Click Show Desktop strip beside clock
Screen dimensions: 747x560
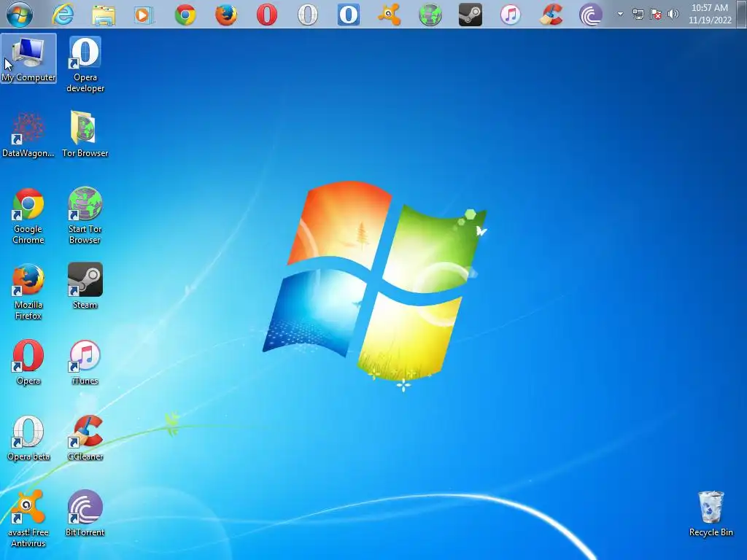(x=742, y=15)
